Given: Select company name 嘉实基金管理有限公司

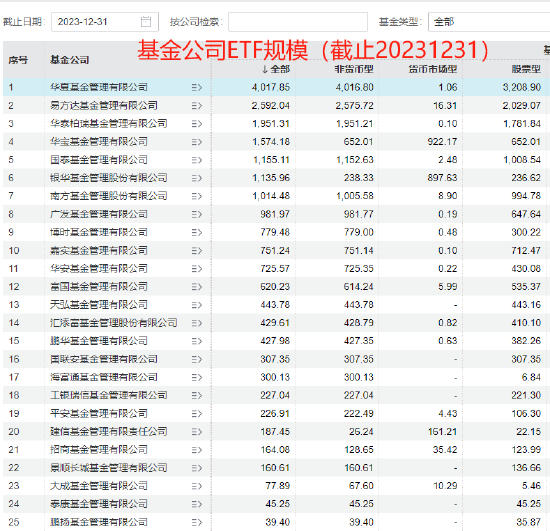Looking at the screenshot, I should click(x=99, y=250).
